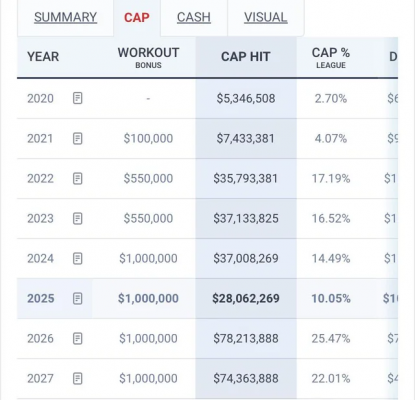415x400 pixels.
Task: Open the 2024 contract notes icon
Action: point(77,258)
